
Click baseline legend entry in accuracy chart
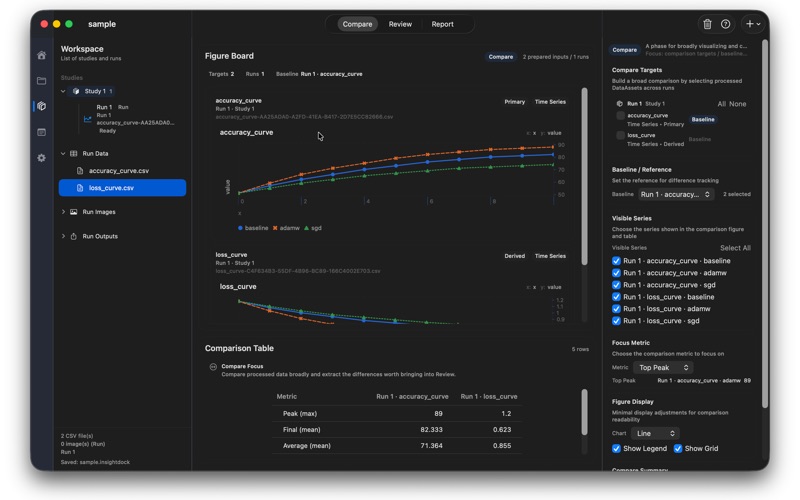pyautogui.click(x=253, y=228)
